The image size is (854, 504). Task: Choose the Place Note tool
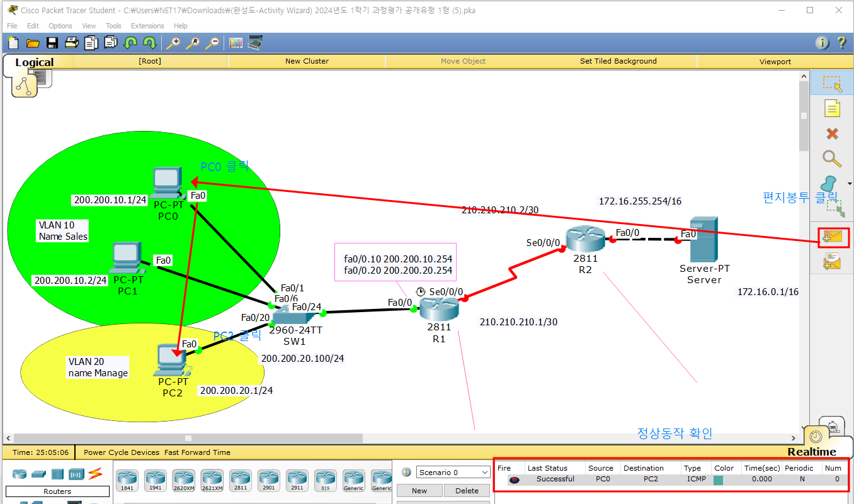tap(832, 108)
